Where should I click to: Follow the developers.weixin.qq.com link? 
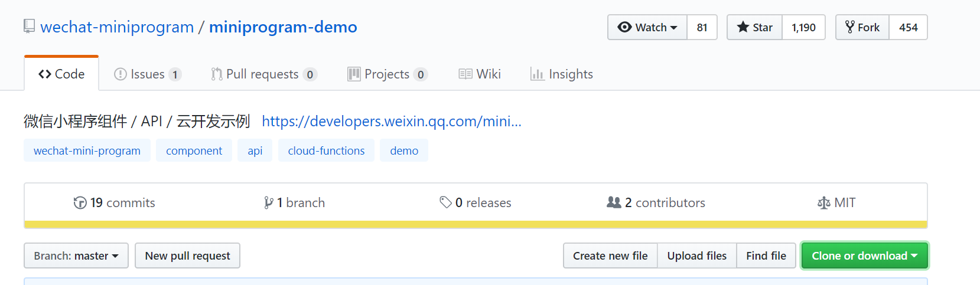[392, 121]
